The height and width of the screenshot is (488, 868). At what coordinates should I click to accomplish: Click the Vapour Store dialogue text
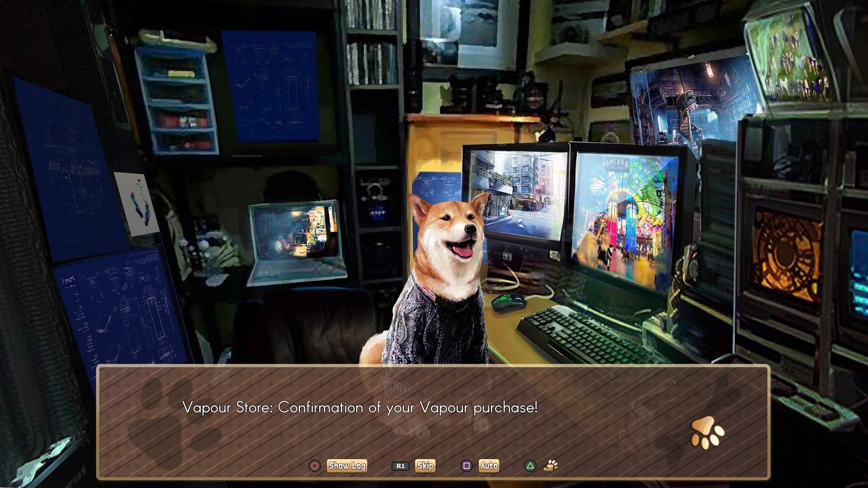tap(360, 408)
